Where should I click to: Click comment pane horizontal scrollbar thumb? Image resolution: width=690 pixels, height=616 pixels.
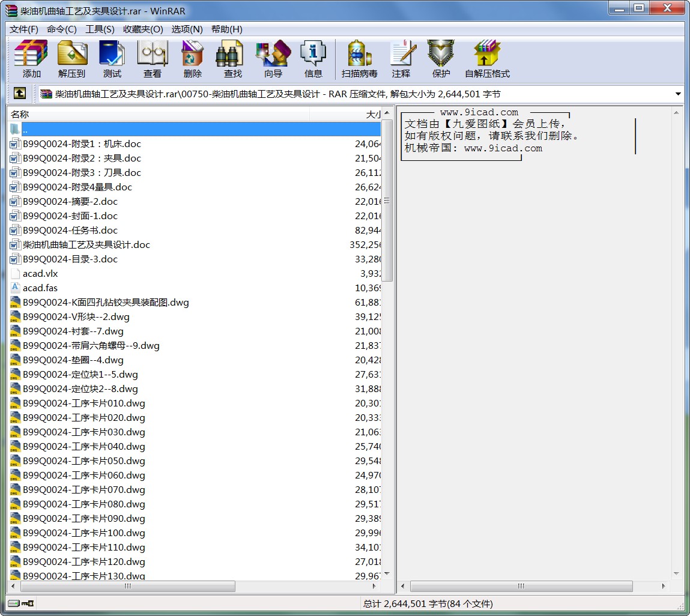click(521, 586)
